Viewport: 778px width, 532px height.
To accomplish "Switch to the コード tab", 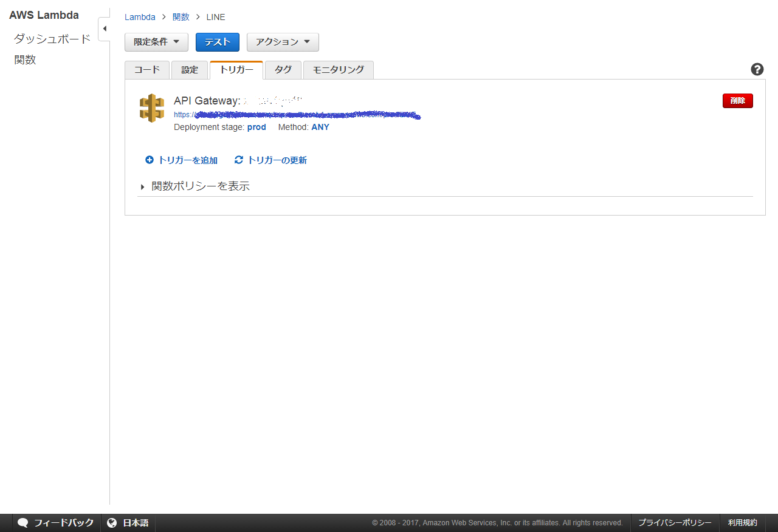I will 147,70.
